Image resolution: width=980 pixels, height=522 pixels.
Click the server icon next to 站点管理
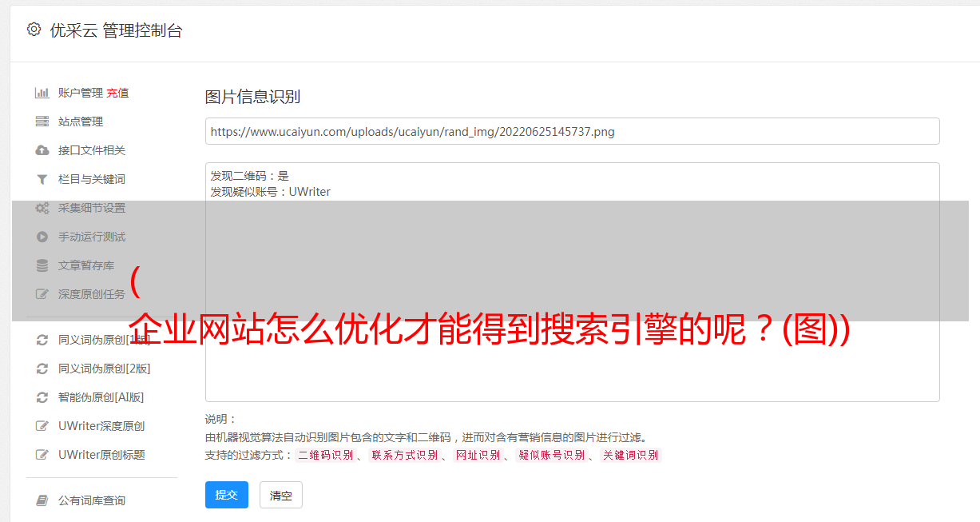coord(42,122)
